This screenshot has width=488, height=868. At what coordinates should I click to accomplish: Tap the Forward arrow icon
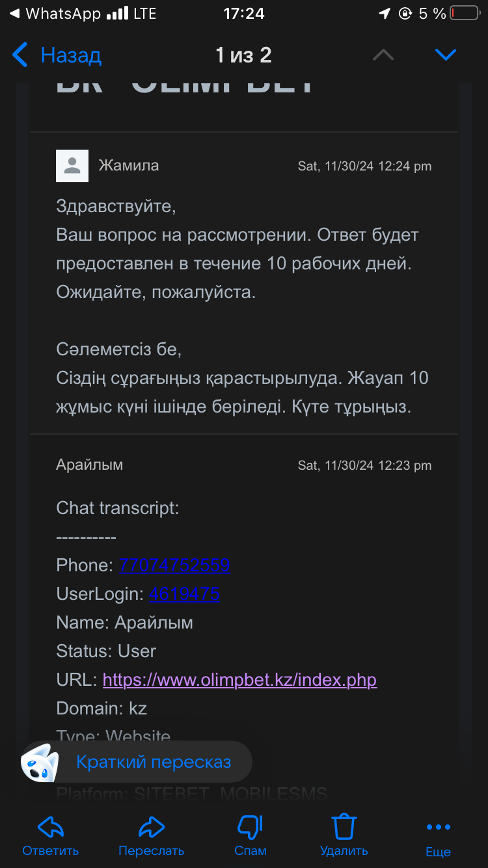click(x=151, y=826)
